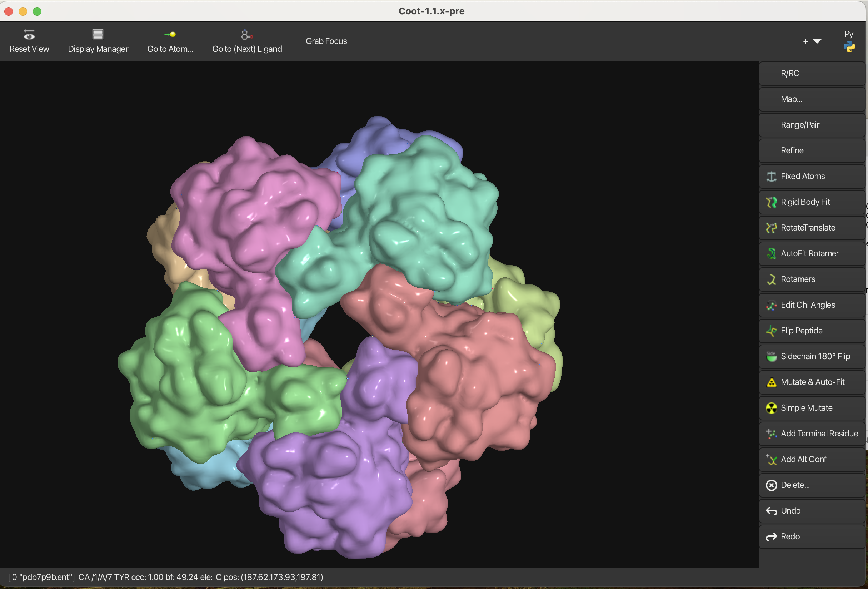Open the Delete... dialog
This screenshot has height=589, width=868.
coord(812,485)
